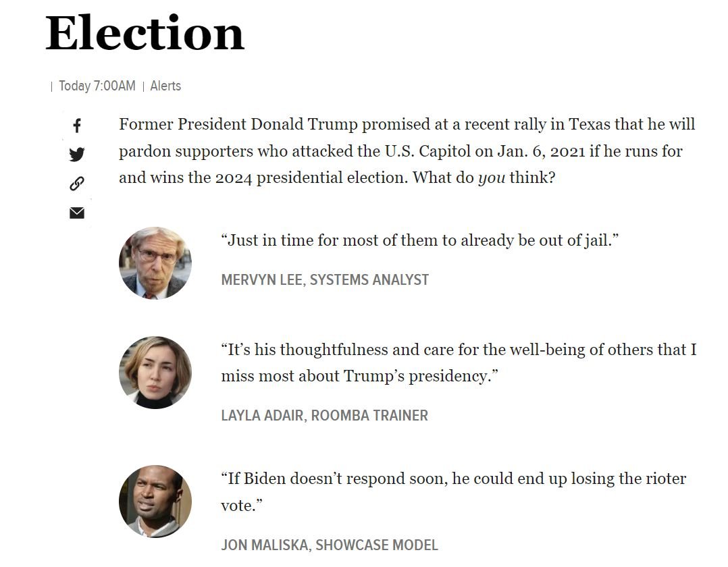Click the quote about Trump's thoughtfulness
Screen dimensions: 728x567
point(459,362)
